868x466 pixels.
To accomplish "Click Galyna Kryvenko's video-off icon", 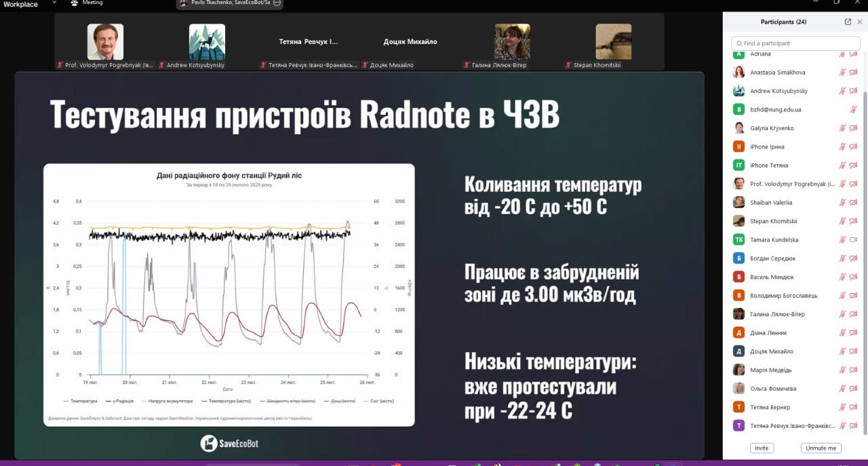I will [x=854, y=128].
